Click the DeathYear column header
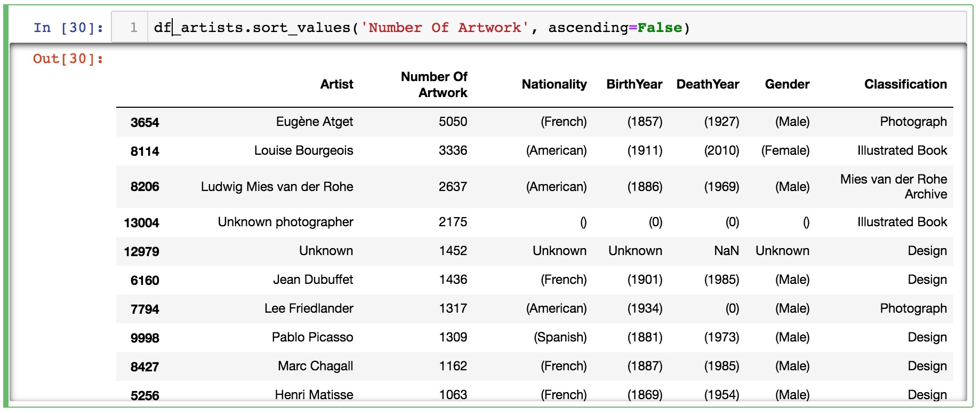 pyautogui.click(x=708, y=84)
